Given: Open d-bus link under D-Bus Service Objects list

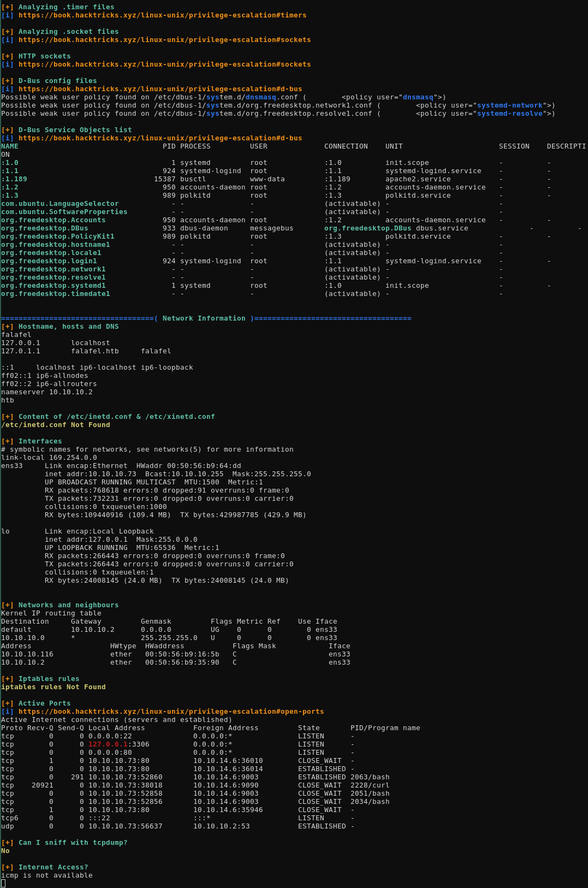Looking at the screenshot, I should [x=160, y=138].
